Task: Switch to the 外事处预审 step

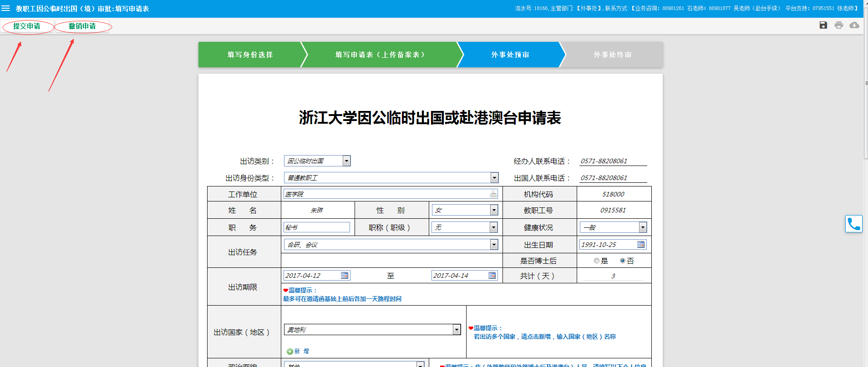Action: [510, 55]
